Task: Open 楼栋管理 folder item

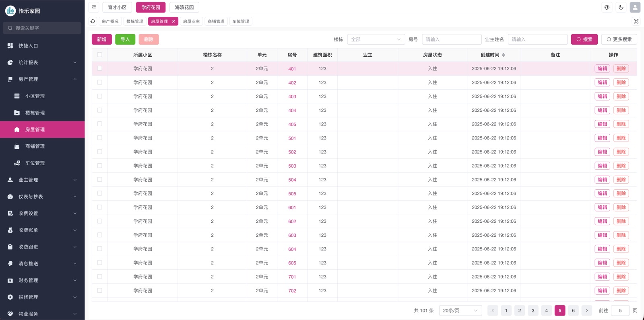Action: pos(42,113)
